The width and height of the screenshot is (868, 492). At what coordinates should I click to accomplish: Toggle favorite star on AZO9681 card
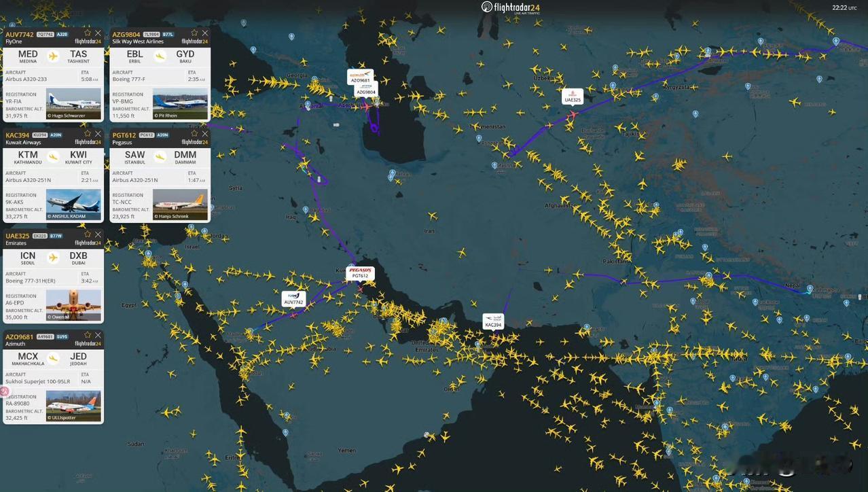pos(87,335)
